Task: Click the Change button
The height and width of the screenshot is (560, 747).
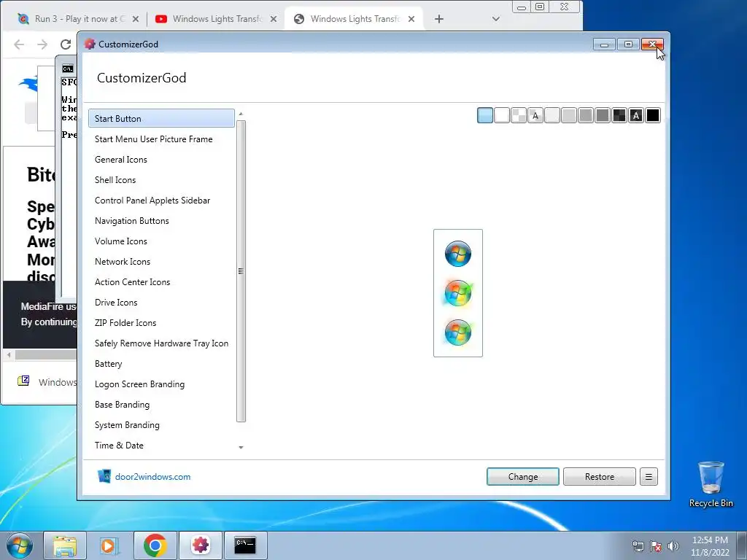Action: coord(522,477)
